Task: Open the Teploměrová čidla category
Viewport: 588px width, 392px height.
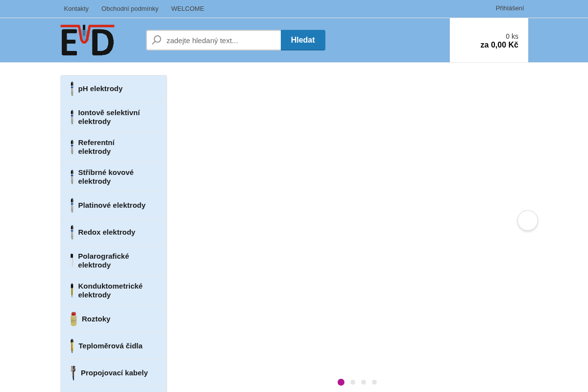Action: pyautogui.click(x=114, y=346)
